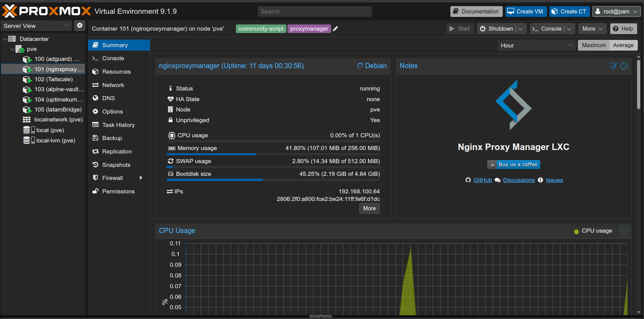The image size is (644, 319).
Task: Open the Server View settings gear
Action: tap(80, 25)
